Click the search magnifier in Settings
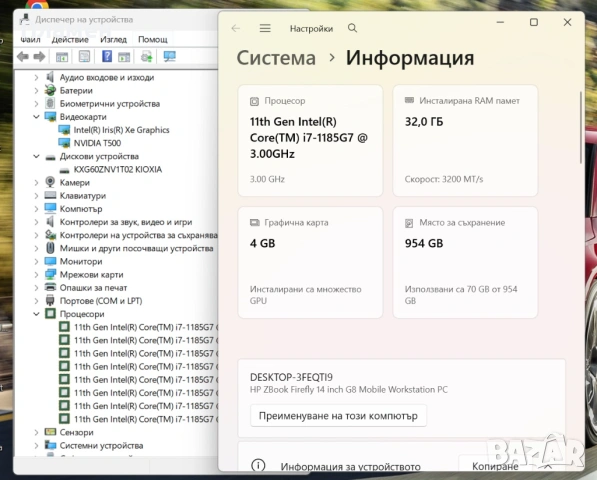 pos(353,28)
